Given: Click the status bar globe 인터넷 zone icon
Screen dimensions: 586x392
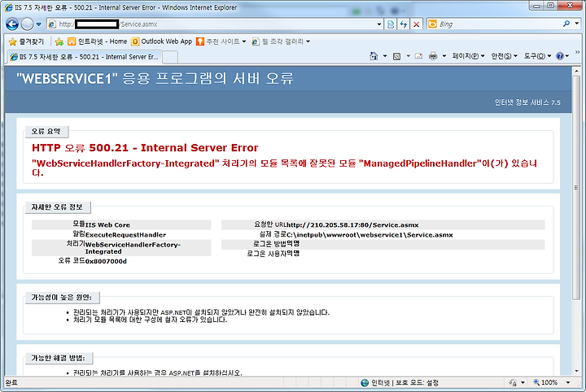Looking at the screenshot, I should (365, 383).
